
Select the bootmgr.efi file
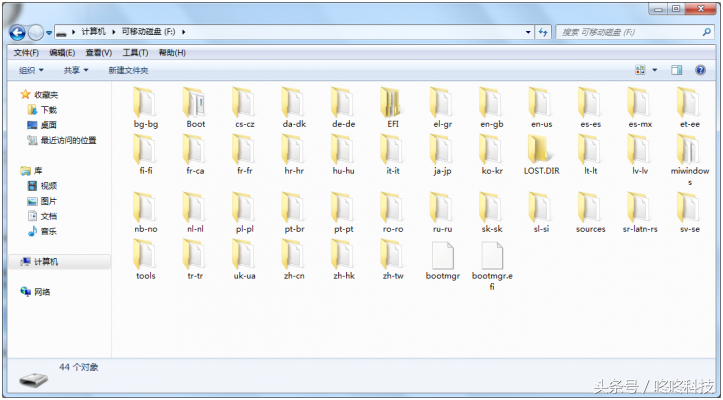pyautogui.click(x=492, y=266)
